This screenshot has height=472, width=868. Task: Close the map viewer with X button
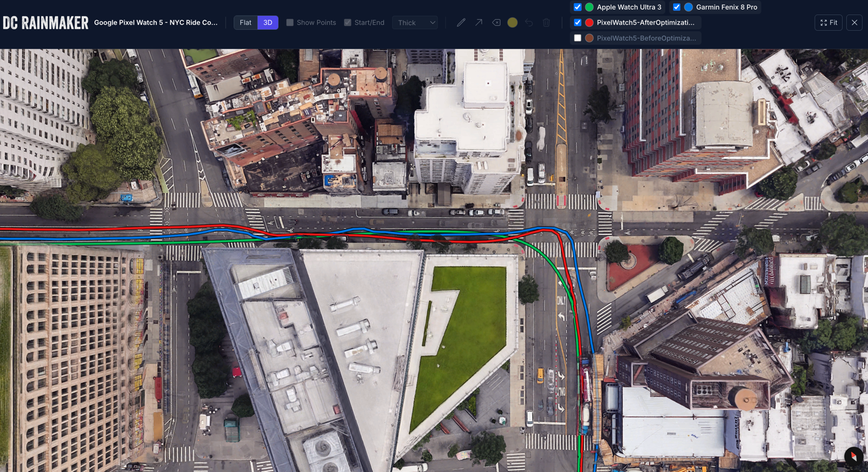click(x=855, y=23)
